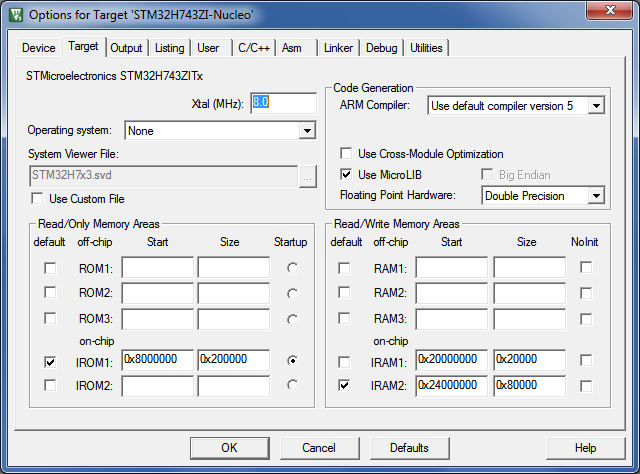
Task: Click the System Viewer File browse button
Action: [x=307, y=177]
